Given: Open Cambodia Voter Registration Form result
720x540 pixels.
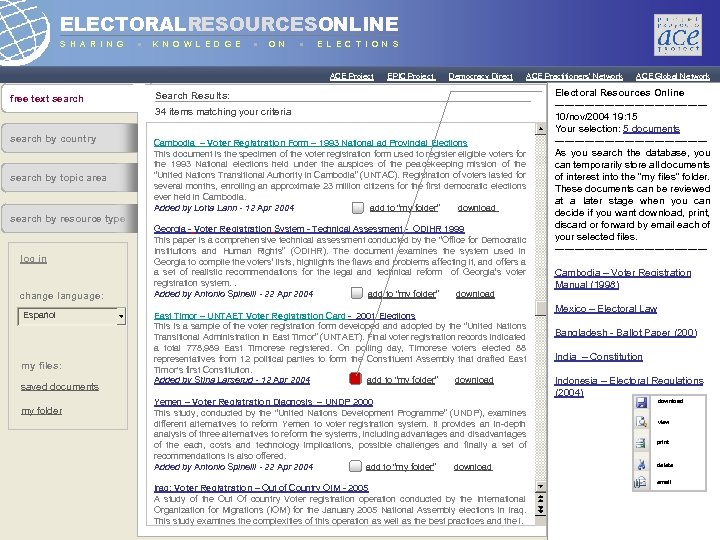Looking at the screenshot, I should 310,143.
